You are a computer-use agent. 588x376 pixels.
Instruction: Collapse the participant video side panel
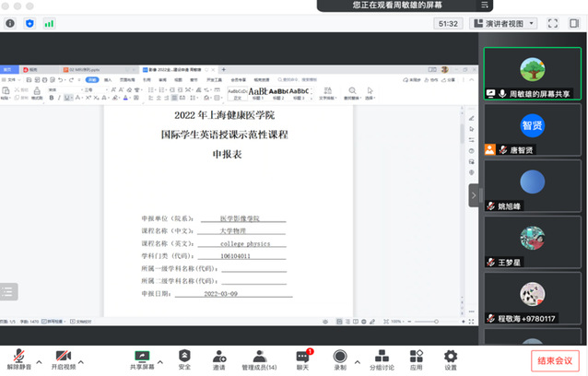(x=475, y=195)
